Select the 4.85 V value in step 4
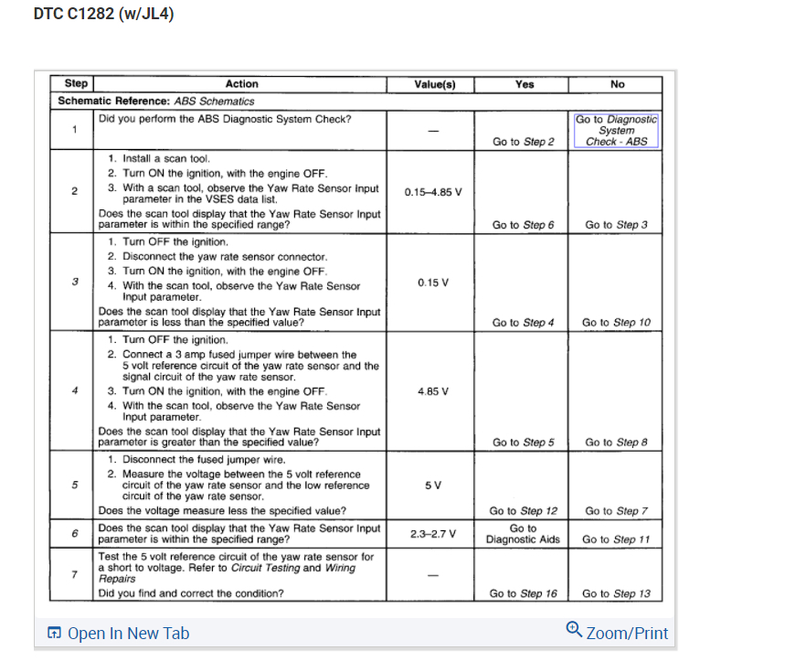The image size is (785, 672). tap(433, 391)
